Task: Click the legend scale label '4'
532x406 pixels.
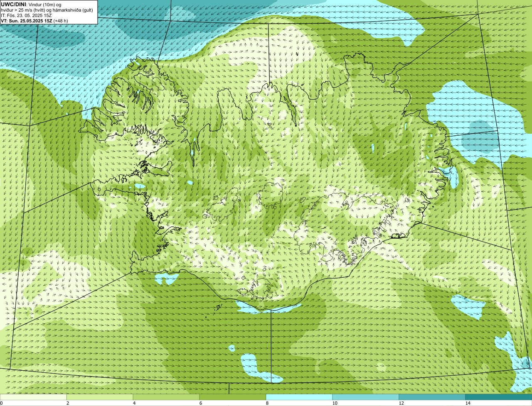Action: [134, 403]
